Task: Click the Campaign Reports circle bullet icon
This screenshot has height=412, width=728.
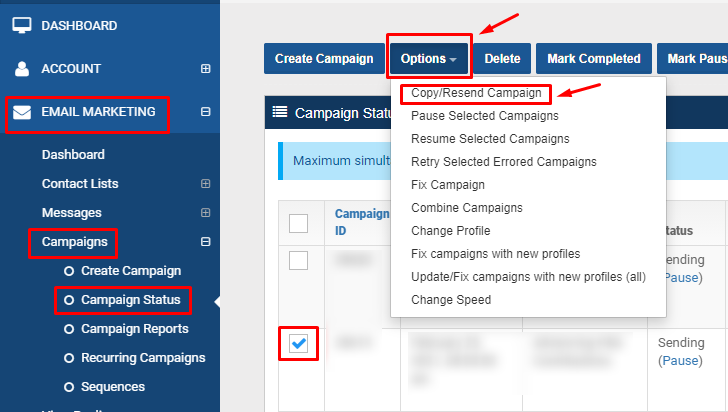Action: coord(69,329)
